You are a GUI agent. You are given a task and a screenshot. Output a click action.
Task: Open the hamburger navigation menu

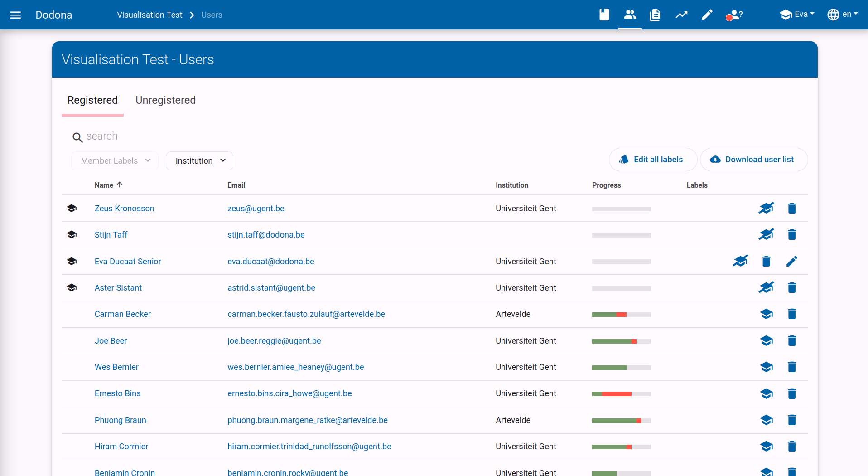[15, 15]
